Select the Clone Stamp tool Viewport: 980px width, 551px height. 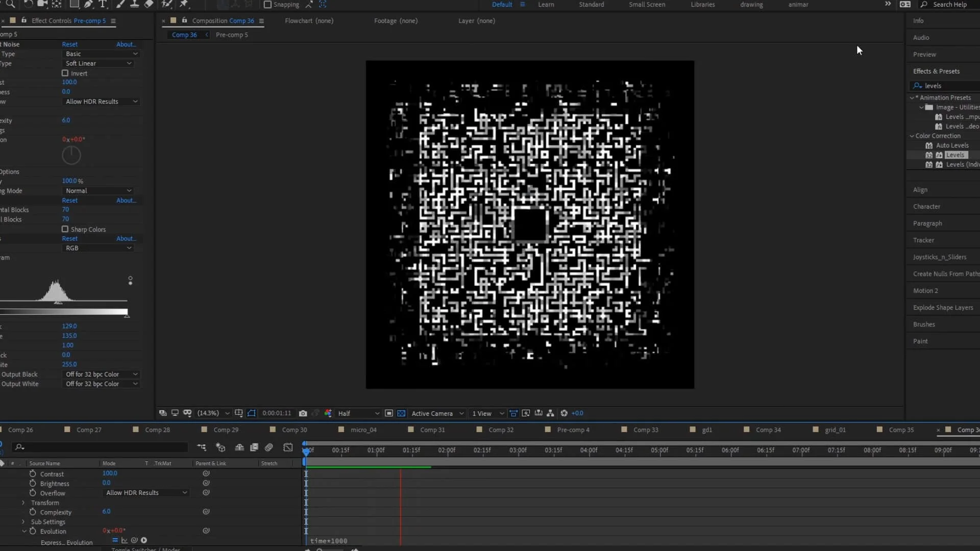click(x=134, y=4)
